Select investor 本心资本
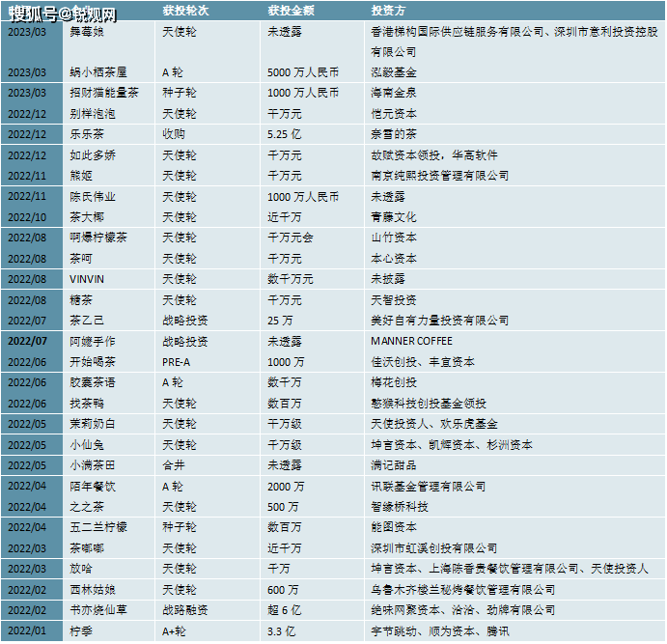This screenshot has width=667, height=644. pyautogui.click(x=394, y=258)
